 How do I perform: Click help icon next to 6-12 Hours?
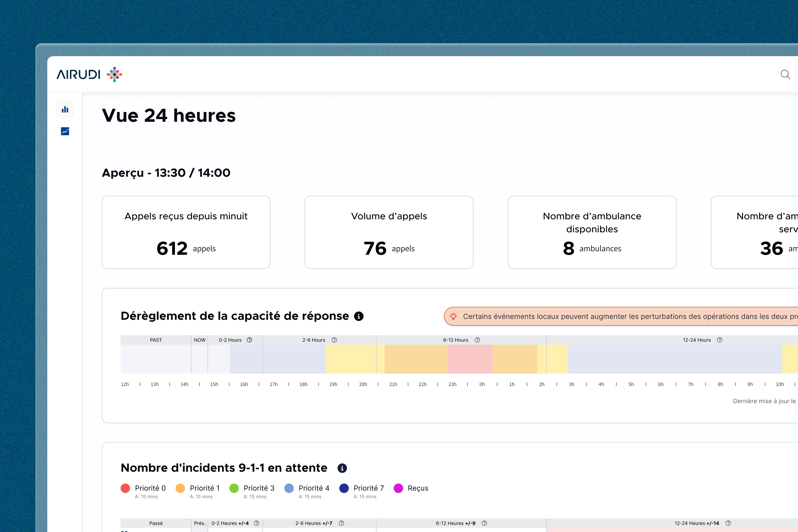pos(477,340)
